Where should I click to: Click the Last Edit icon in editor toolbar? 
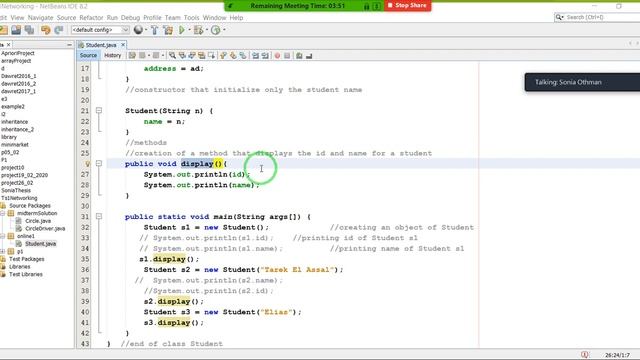132,56
